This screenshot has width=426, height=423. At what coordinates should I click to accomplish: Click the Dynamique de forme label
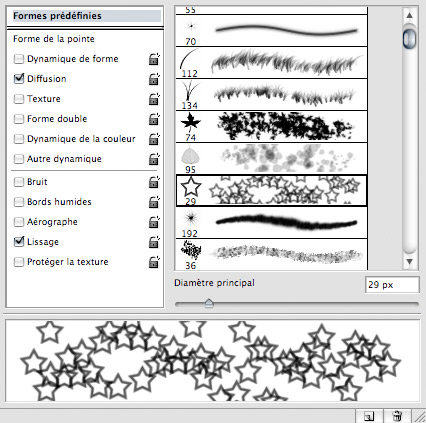click(73, 59)
